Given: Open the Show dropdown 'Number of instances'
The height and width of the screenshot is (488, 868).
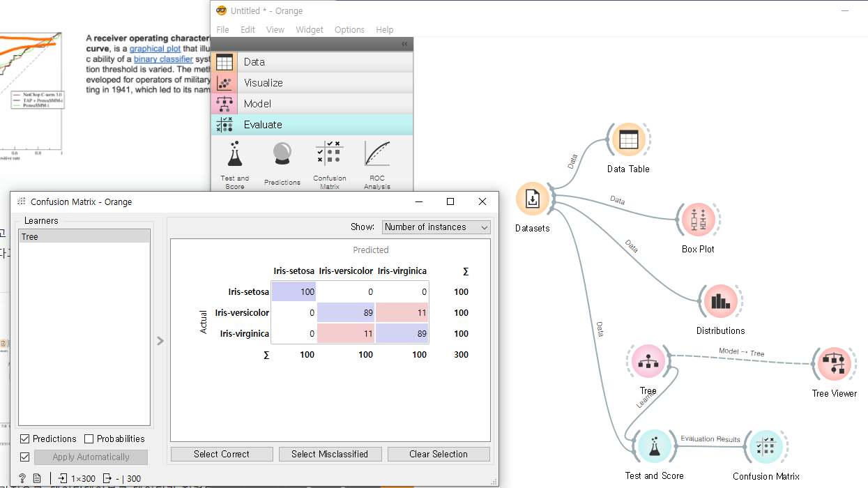Looking at the screenshot, I should click(x=436, y=227).
